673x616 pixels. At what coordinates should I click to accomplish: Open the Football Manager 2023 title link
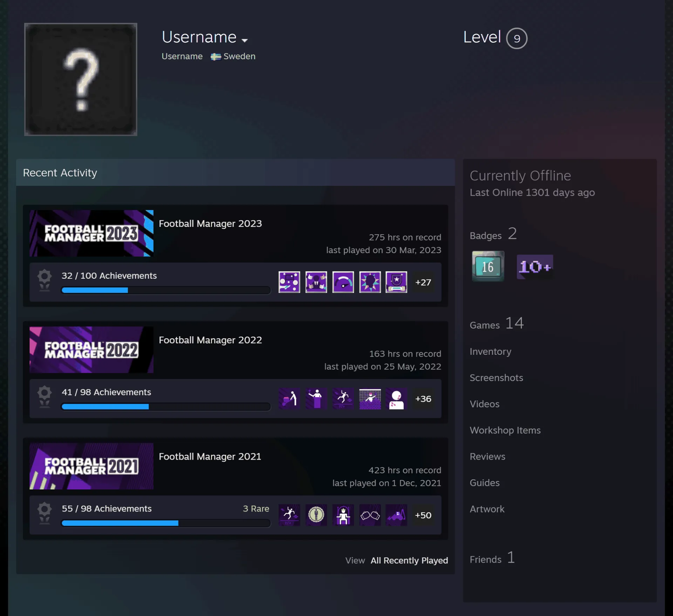pos(210,223)
